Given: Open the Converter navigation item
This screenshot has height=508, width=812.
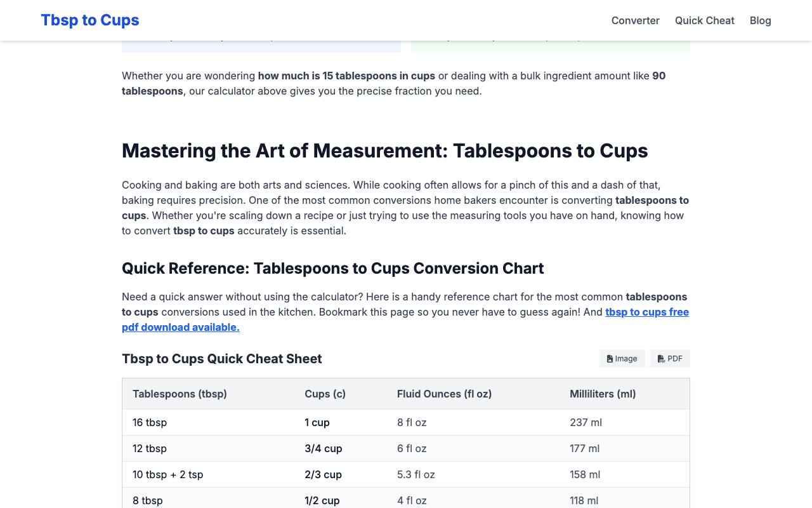Looking at the screenshot, I should (x=635, y=20).
